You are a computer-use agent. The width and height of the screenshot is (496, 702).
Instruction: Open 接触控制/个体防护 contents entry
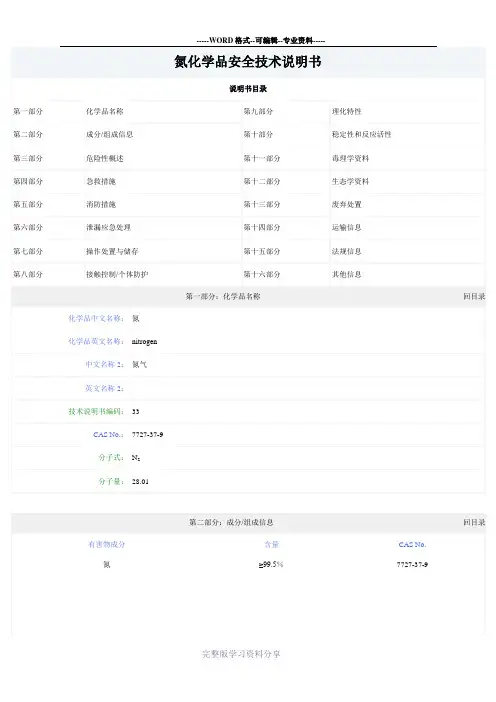117,274
